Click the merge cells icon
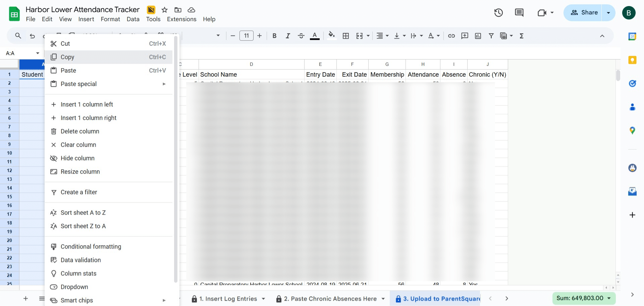 pyautogui.click(x=360, y=36)
